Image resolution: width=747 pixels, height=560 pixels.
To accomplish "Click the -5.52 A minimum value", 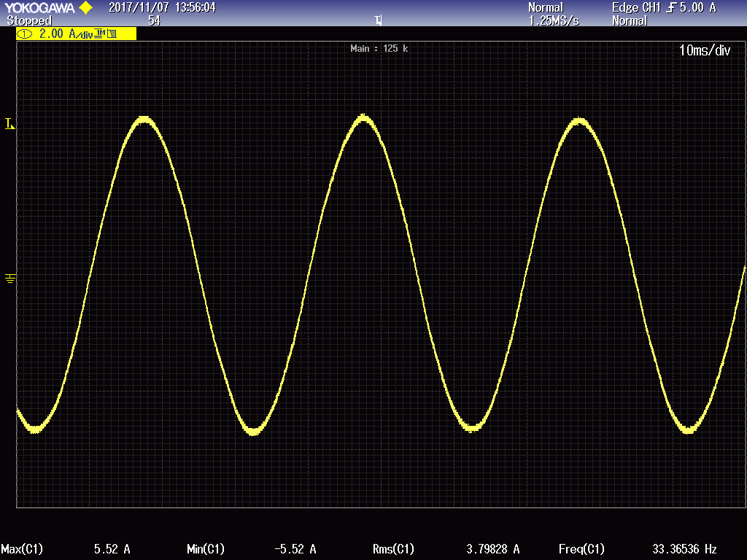I will click(295, 549).
